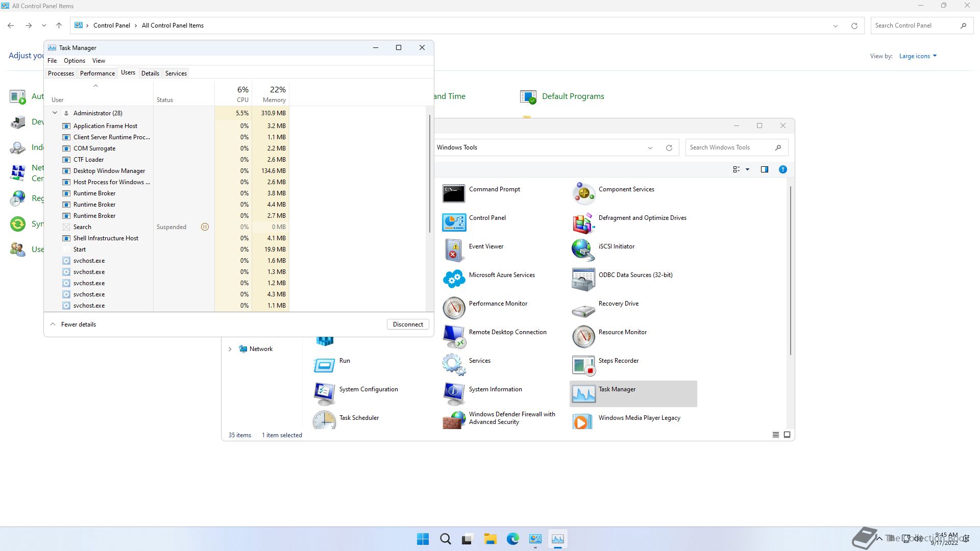Click Task Manager vertical scrollbar

pyautogui.click(x=430, y=173)
